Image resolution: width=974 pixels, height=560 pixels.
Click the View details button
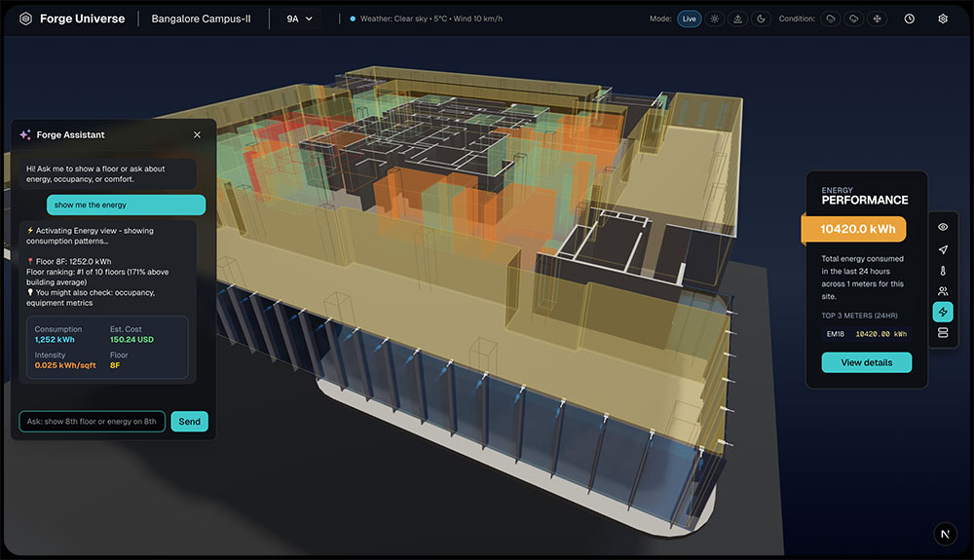(866, 362)
